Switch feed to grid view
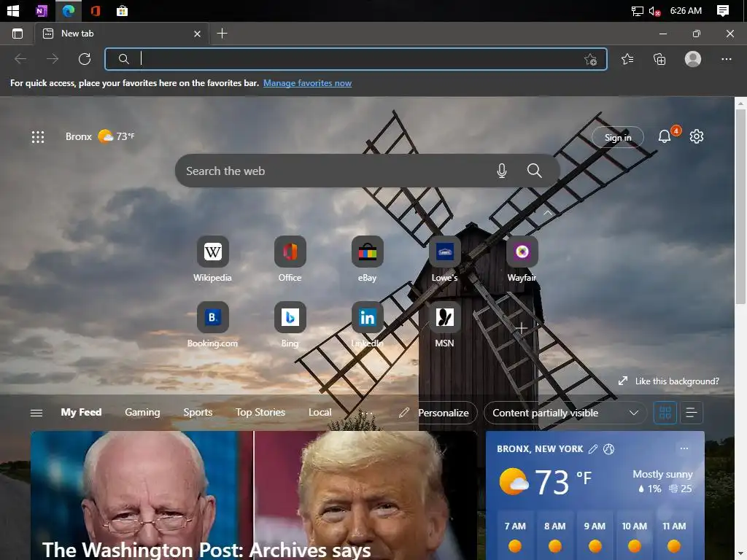 665,413
